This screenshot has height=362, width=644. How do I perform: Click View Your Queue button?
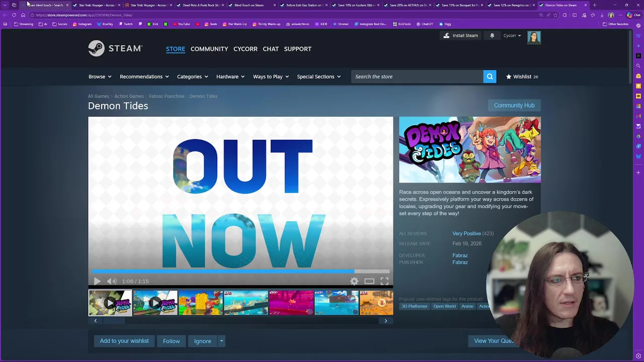click(494, 341)
